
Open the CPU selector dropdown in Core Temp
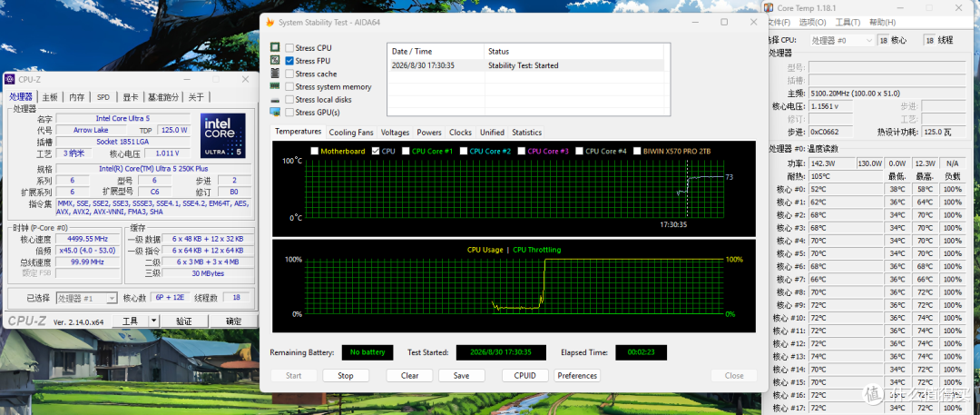coord(842,40)
